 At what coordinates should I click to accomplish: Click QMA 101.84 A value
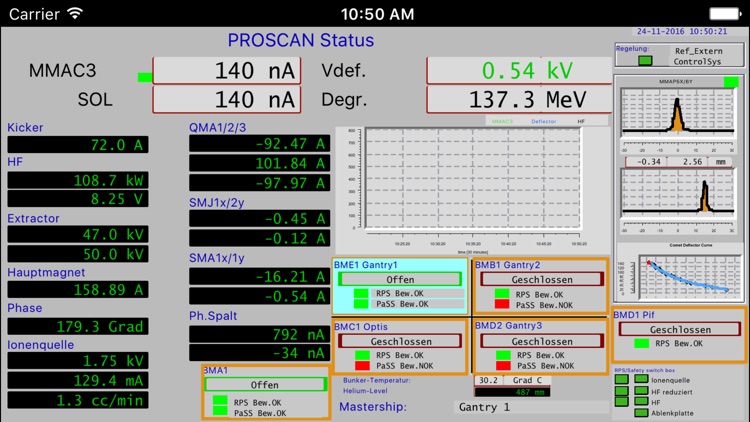[259, 163]
